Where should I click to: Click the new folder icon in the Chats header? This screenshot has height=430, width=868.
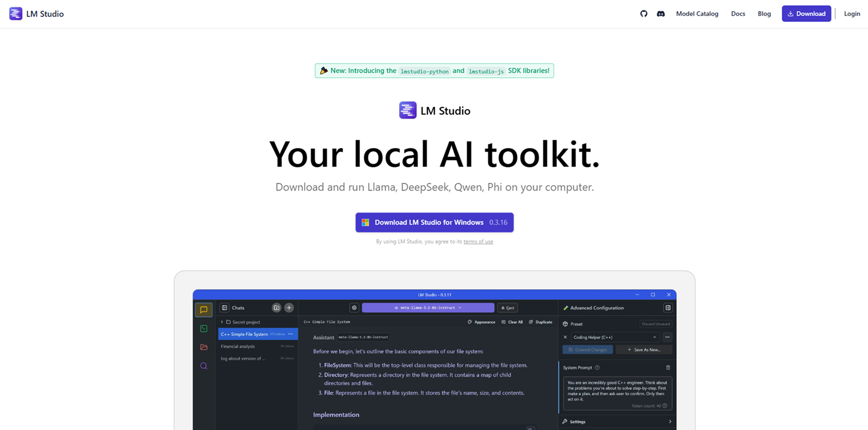point(276,308)
